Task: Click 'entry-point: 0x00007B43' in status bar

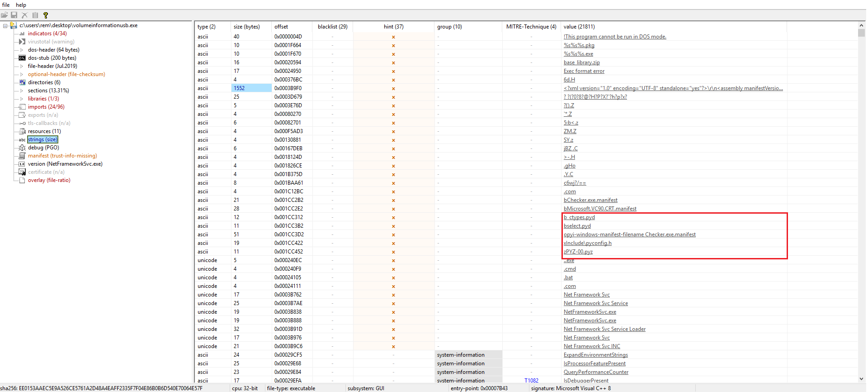Action: 479,388
